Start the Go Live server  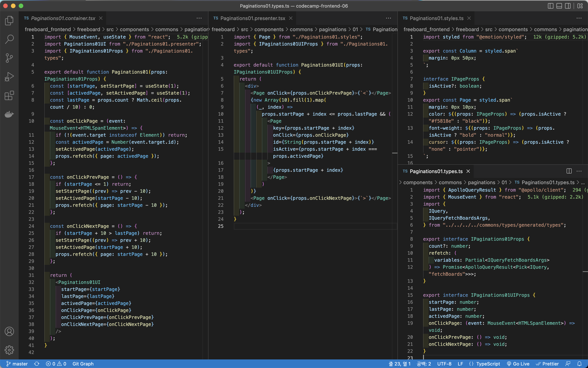click(518, 364)
